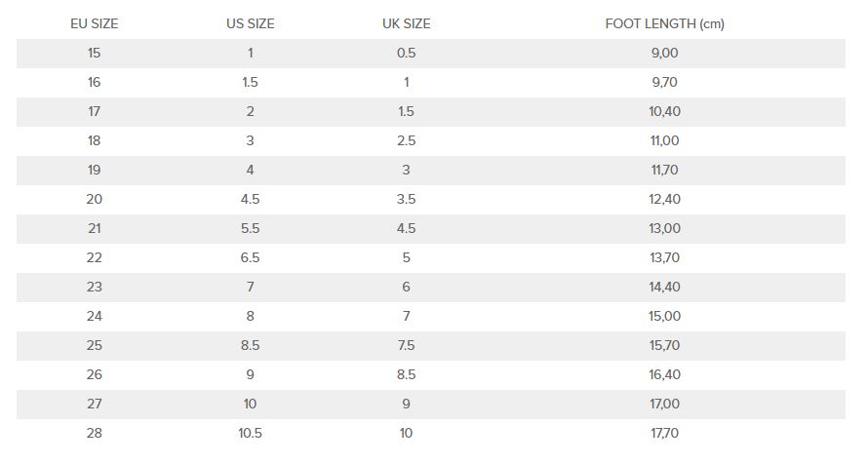Select US size 1.5 cell
The height and width of the screenshot is (464, 868).
tap(251, 82)
